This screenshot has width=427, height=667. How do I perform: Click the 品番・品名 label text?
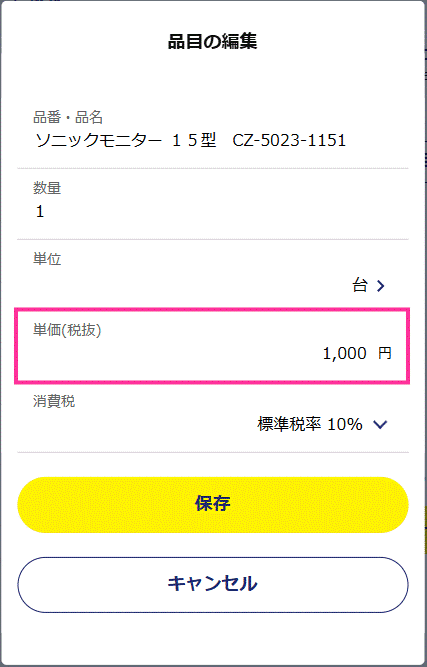click(x=68, y=117)
